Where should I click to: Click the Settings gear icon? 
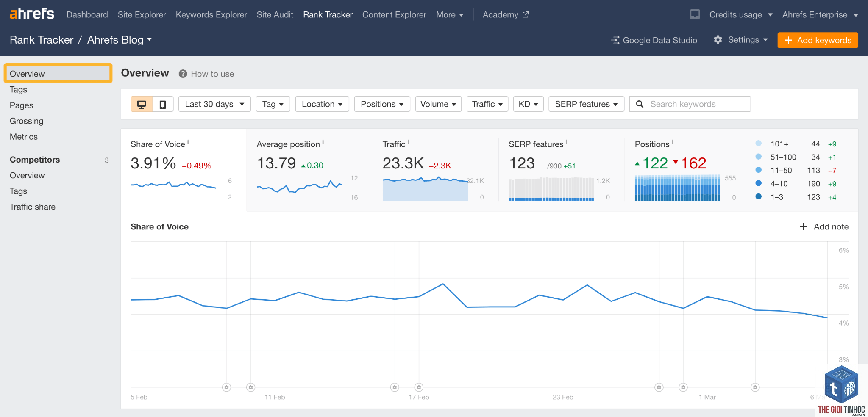click(718, 40)
